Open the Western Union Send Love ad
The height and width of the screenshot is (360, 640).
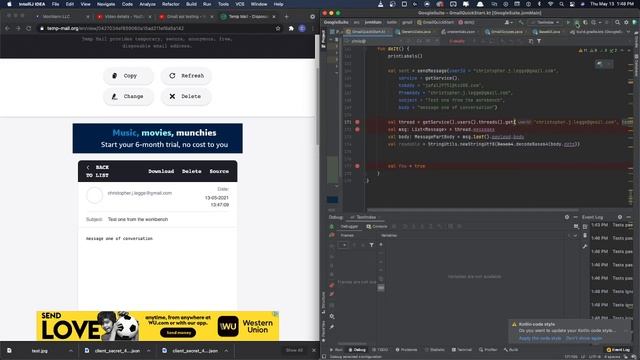coord(158,326)
